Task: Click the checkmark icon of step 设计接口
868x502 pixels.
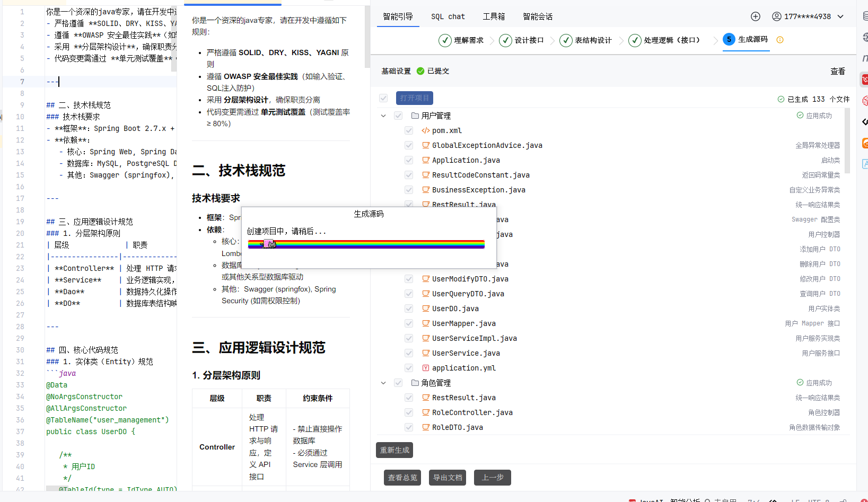Action: pyautogui.click(x=506, y=40)
